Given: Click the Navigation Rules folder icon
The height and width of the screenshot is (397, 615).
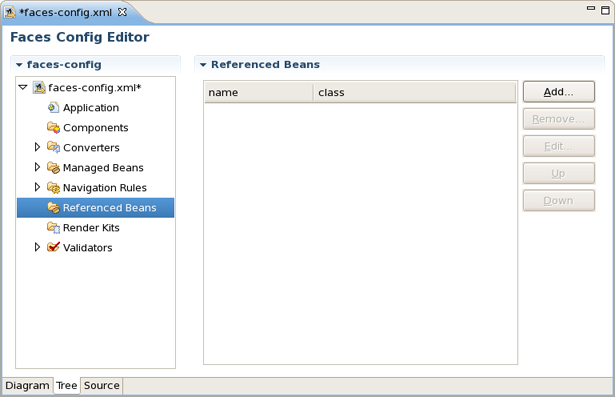Looking at the screenshot, I should pyautogui.click(x=53, y=188).
